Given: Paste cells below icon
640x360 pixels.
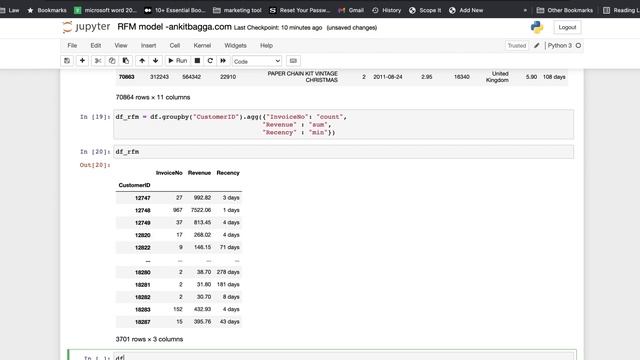Looking at the screenshot, I should 126,61.
